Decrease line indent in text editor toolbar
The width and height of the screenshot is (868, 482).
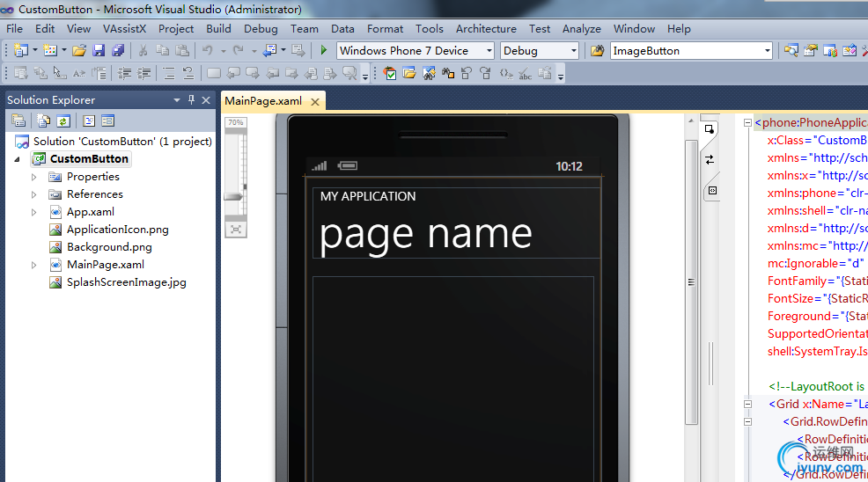coord(124,73)
